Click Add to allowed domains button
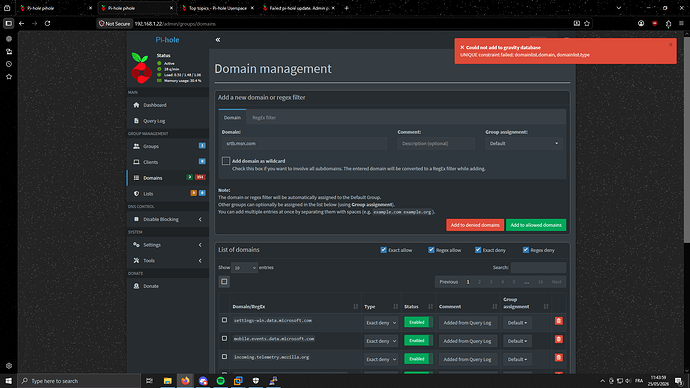The height and width of the screenshot is (388, 690). [536, 225]
